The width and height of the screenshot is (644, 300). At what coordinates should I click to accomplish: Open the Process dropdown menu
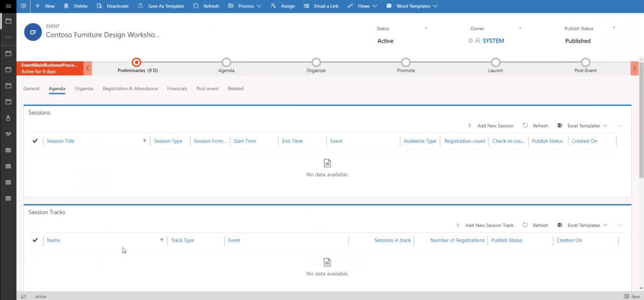(244, 6)
